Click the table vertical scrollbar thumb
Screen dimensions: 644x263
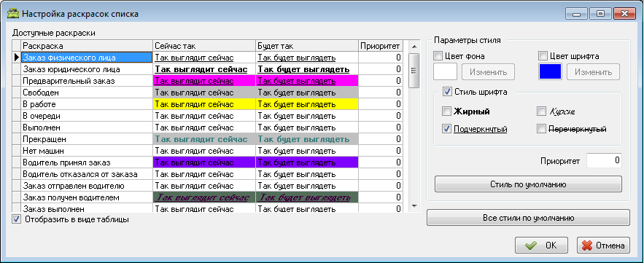(414, 71)
